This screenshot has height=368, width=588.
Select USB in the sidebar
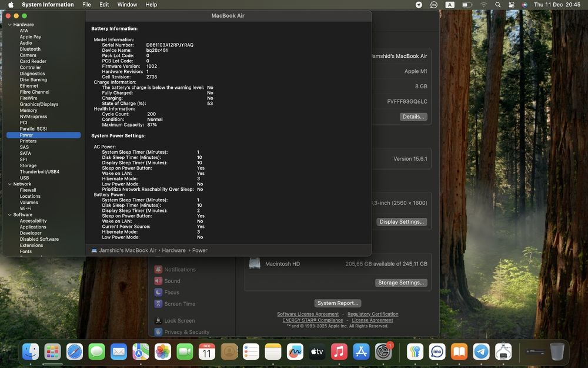[24, 178]
